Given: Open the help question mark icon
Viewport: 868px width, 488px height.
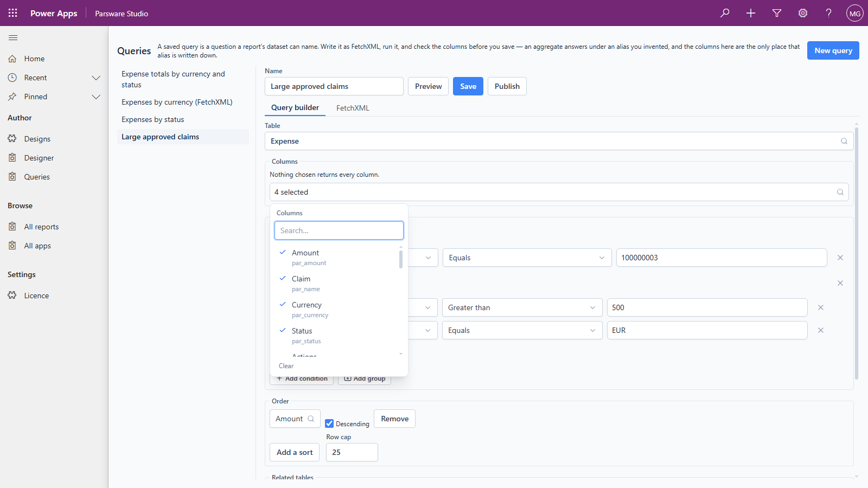Looking at the screenshot, I should point(829,13).
